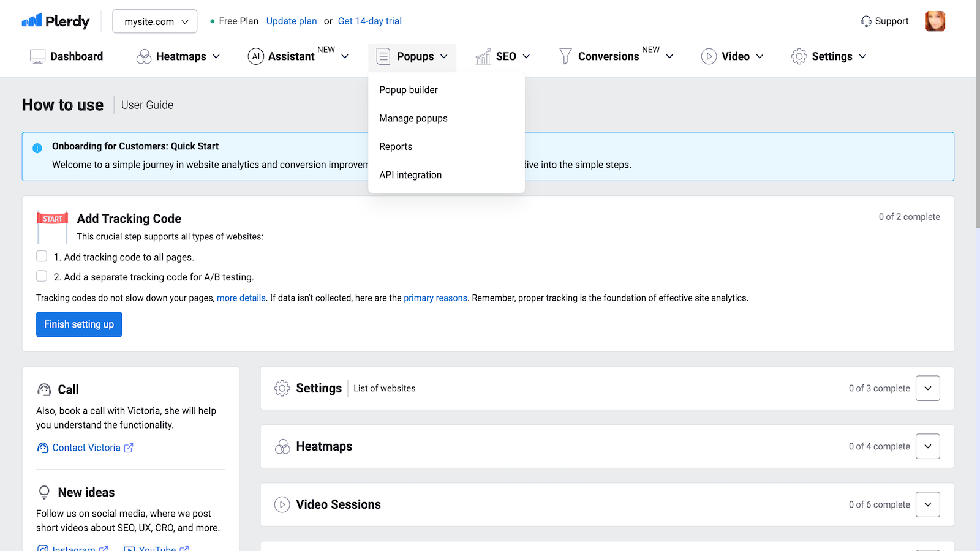Click the user profile avatar

tap(935, 21)
